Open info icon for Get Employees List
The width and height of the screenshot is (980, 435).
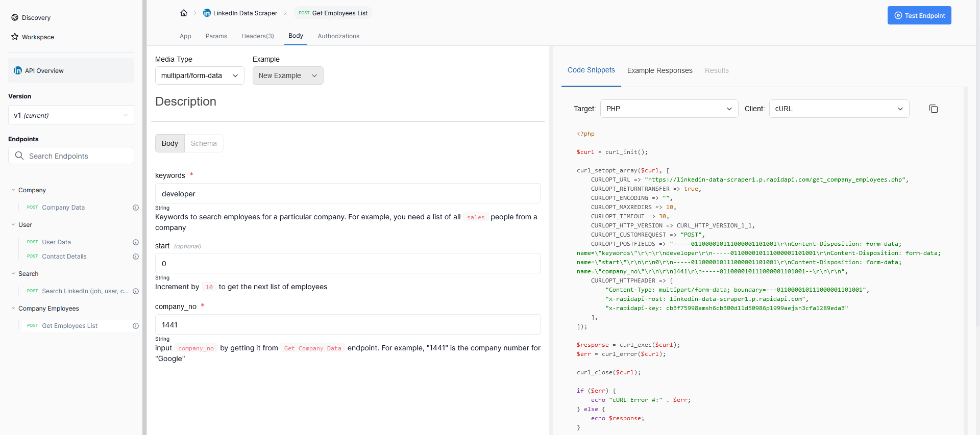136,326
